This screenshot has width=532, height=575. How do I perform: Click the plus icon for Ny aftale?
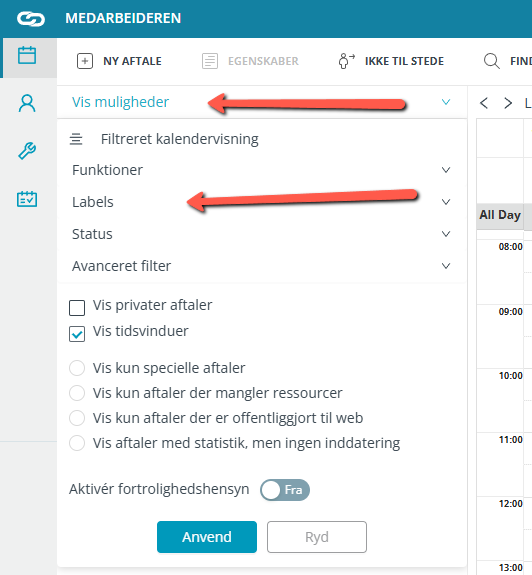tap(85, 61)
